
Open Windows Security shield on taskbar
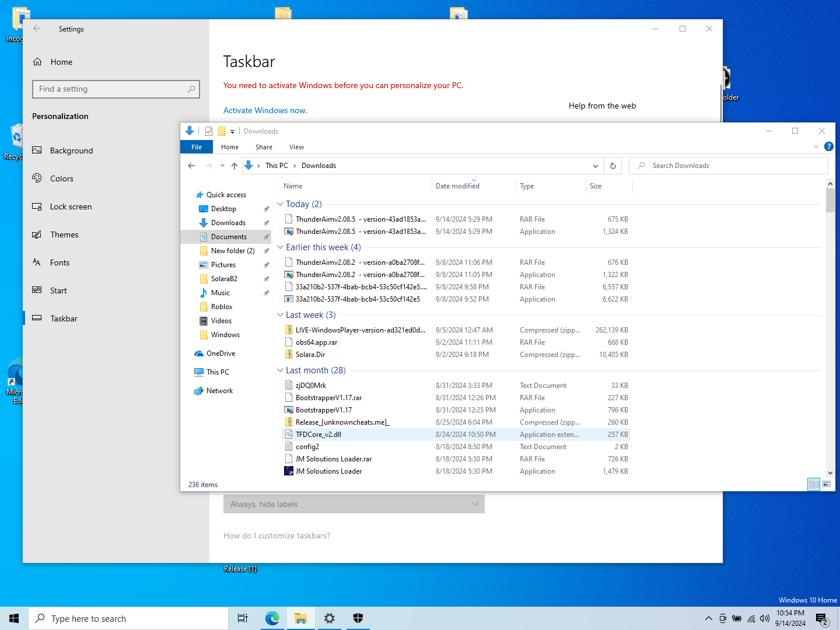[358, 618]
